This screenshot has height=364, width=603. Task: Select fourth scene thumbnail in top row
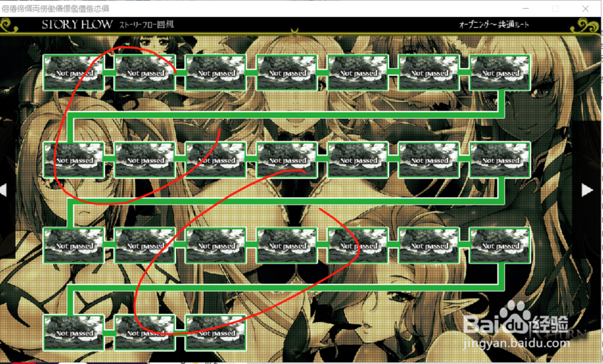(287, 73)
